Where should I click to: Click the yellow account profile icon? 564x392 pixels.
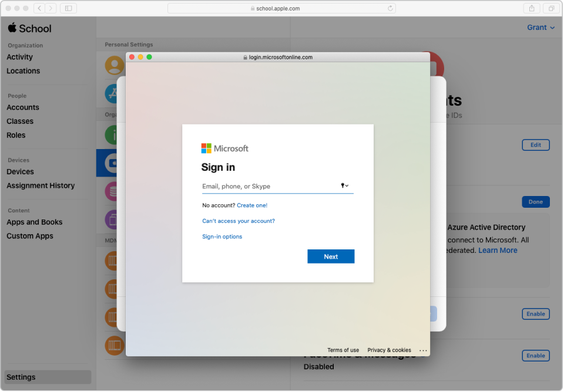[114, 65]
